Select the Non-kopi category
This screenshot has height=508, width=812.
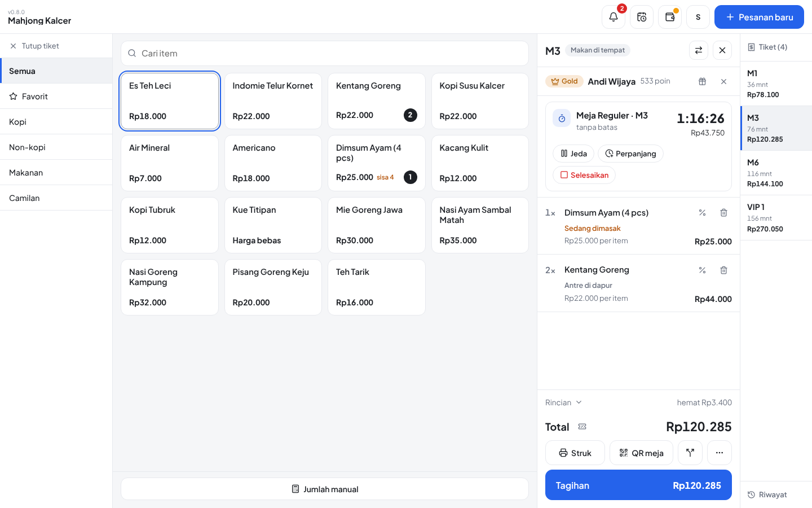56,147
